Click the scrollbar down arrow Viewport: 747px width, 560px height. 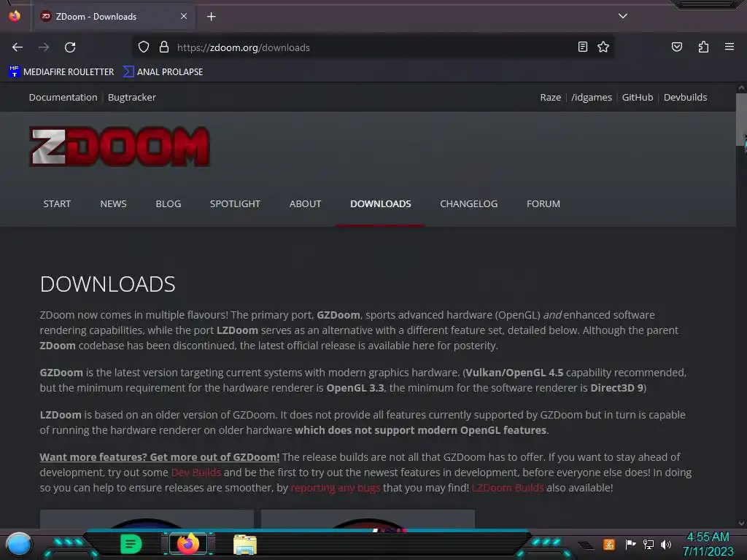point(741,524)
